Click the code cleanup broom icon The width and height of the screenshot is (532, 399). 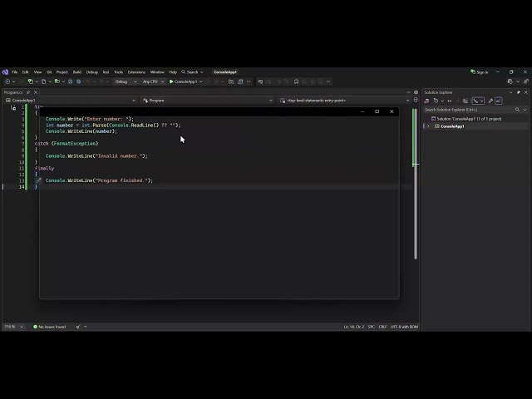tap(78, 327)
